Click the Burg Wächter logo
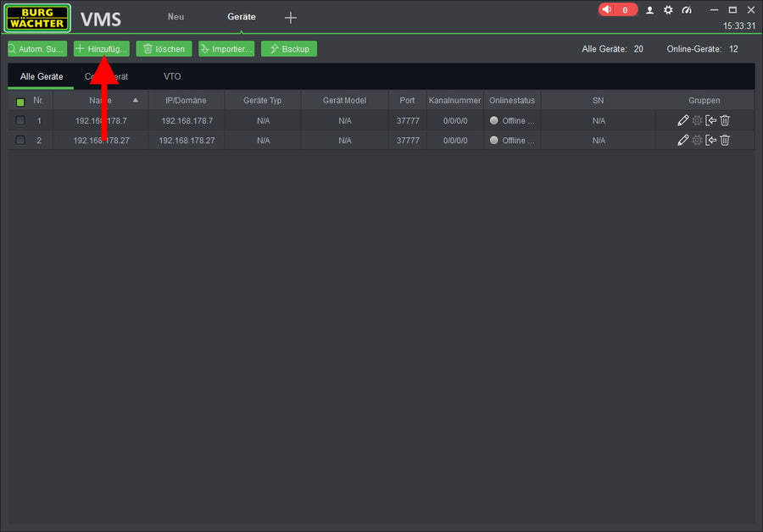The image size is (763, 532). 37,18
